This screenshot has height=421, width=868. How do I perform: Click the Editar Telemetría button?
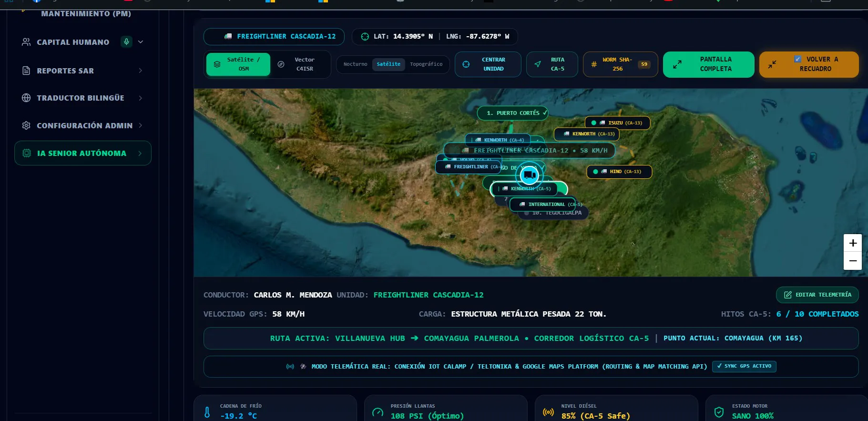[817, 295]
